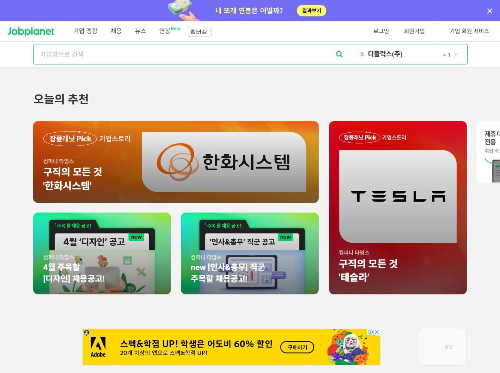Close the Adobe ad with X icon
The width and height of the screenshot is (500, 373).
pyautogui.click(x=377, y=332)
